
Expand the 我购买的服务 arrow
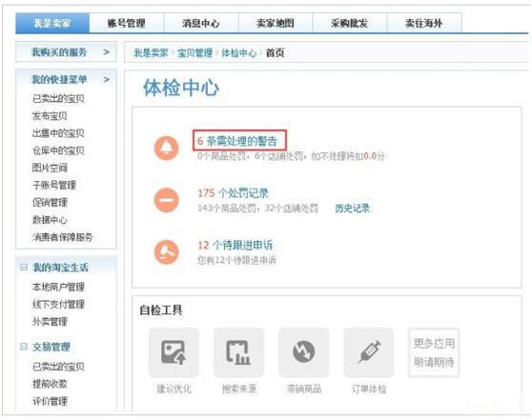106,52
